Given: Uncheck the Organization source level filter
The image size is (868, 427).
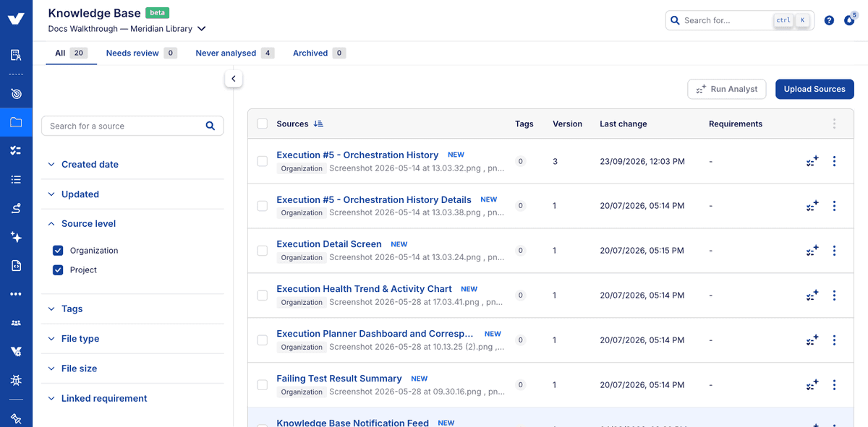Looking at the screenshot, I should 58,251.
